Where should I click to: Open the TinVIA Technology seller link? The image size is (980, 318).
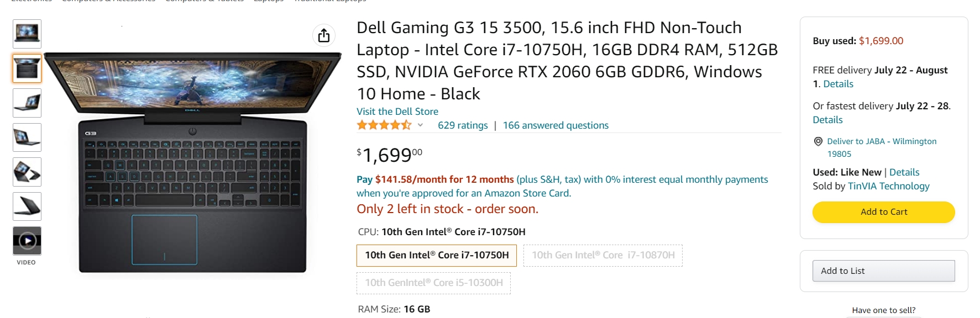[x=889, y=186]
